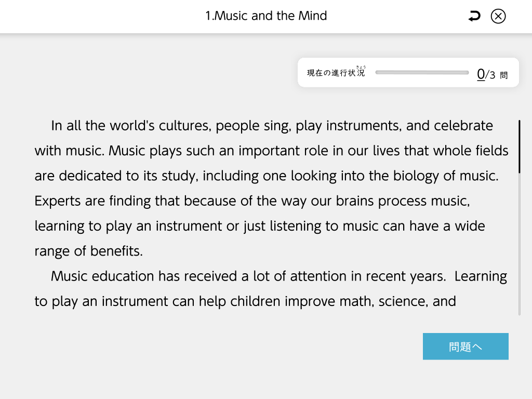Click the return arrow icon
Image resolution: width=532 pixels, height=399 pixels.
[x=474, y=17]
